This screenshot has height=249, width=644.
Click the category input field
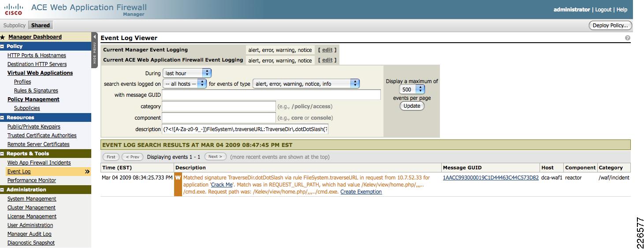point(219,106)
